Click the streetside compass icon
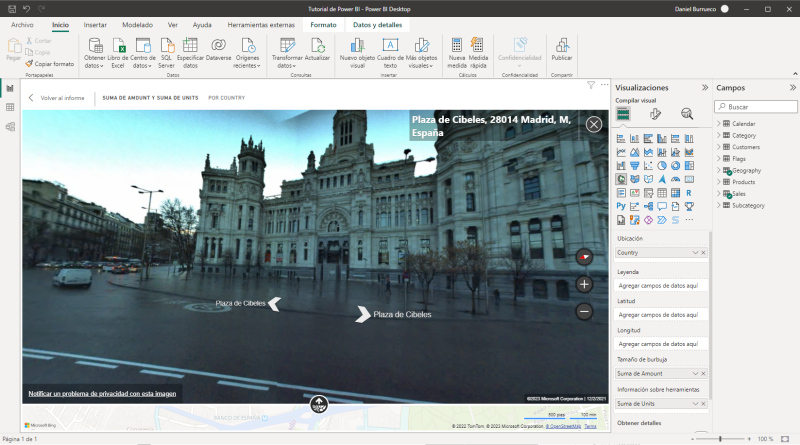 [584, 257]
